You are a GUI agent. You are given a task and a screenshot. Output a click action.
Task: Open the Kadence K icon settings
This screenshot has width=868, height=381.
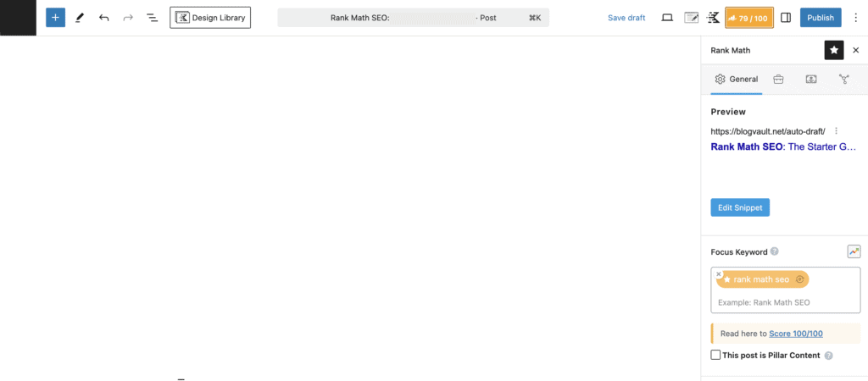click(x=714, y=18)
